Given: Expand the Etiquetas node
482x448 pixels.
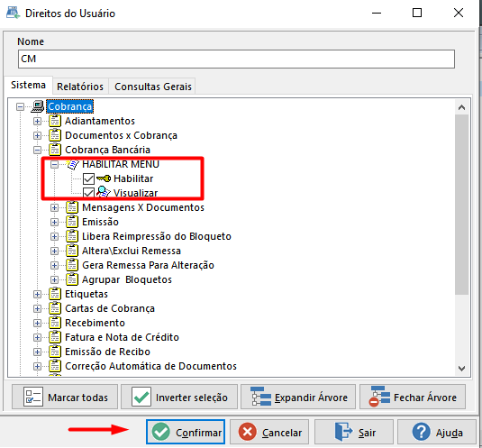Looking at the screenshot, I should (37, 294).
